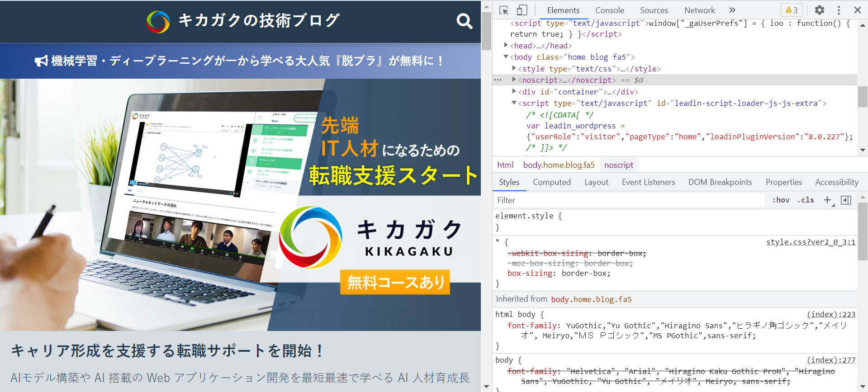This screenshot has width=868, height=392.
Task: Open the キャリア形成を支援する article headline
Action: (167, 351)
